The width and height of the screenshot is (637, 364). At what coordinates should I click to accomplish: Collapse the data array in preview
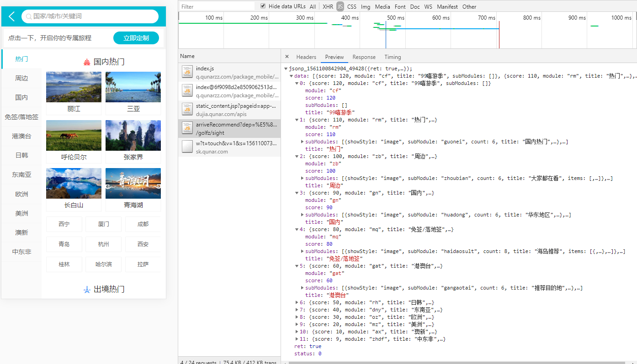point(292,76)
